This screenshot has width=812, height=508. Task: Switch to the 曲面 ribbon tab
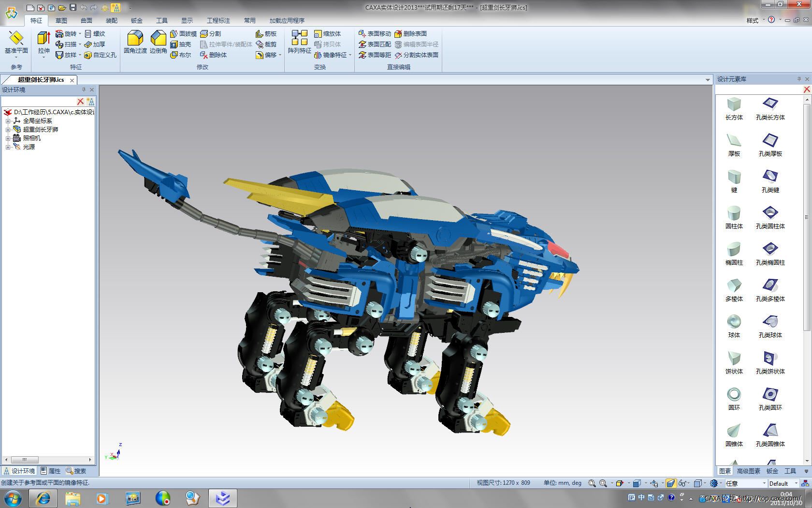click(87, 20)
